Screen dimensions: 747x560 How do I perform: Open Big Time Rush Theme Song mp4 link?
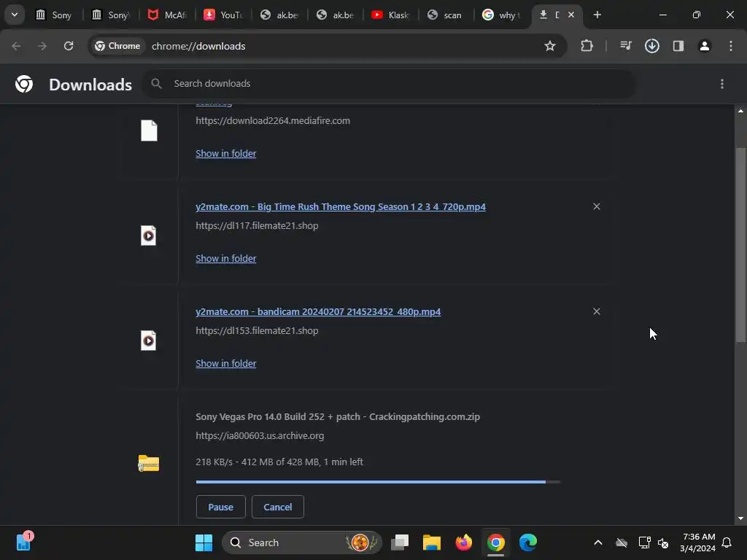tap(341, 206)
